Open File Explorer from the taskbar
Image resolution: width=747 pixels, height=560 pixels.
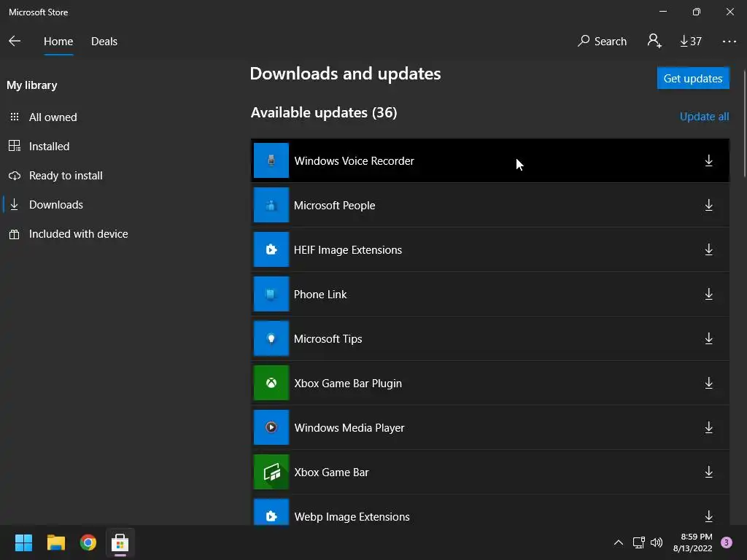(55, 542)
